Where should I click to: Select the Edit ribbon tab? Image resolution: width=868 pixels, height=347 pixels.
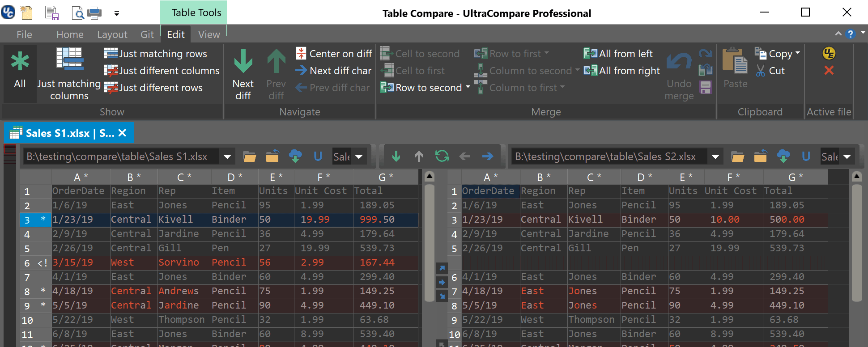coord(176,34)
